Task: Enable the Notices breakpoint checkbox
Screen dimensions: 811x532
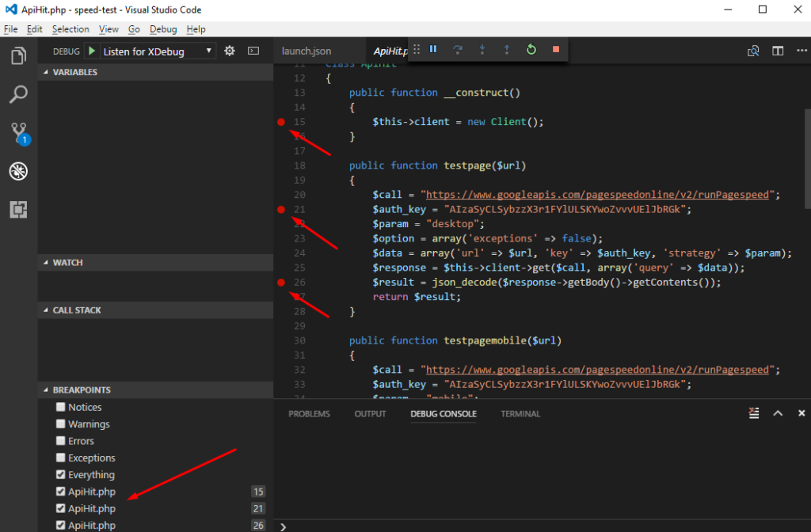Action: coord(61,407)
